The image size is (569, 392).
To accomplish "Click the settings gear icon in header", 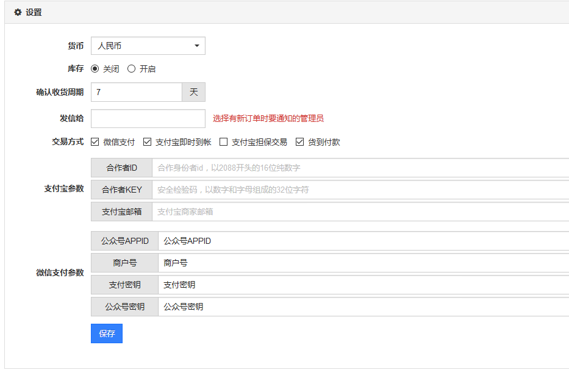I will point(18,12).
